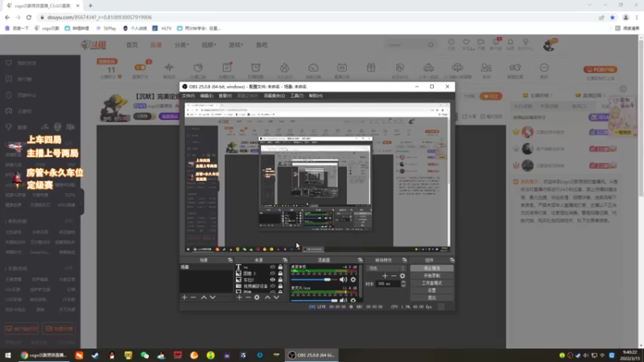
Task: Undock the OBS audio mixer panel via header icon
Action: (x=360, y=260)
